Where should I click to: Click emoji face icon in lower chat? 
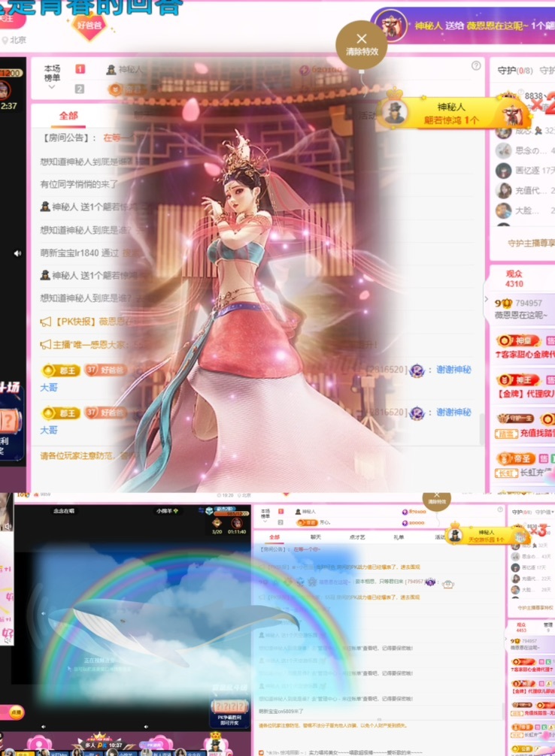448,584
